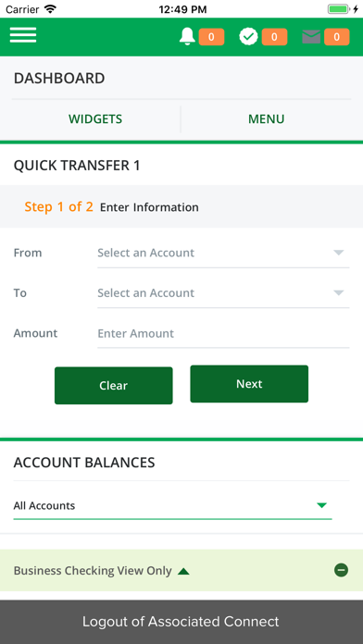Focus the Enter Amount field
The height and width of the screenshot is (644, 363).
[223, 333]
